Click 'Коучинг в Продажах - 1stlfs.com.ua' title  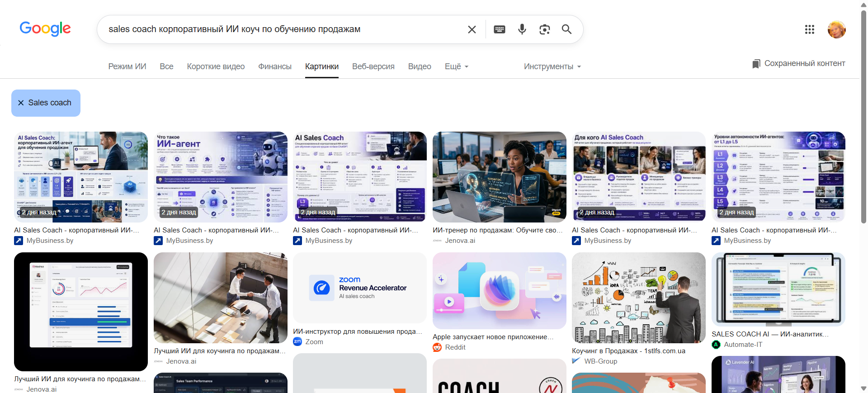(x=628, y=351)
